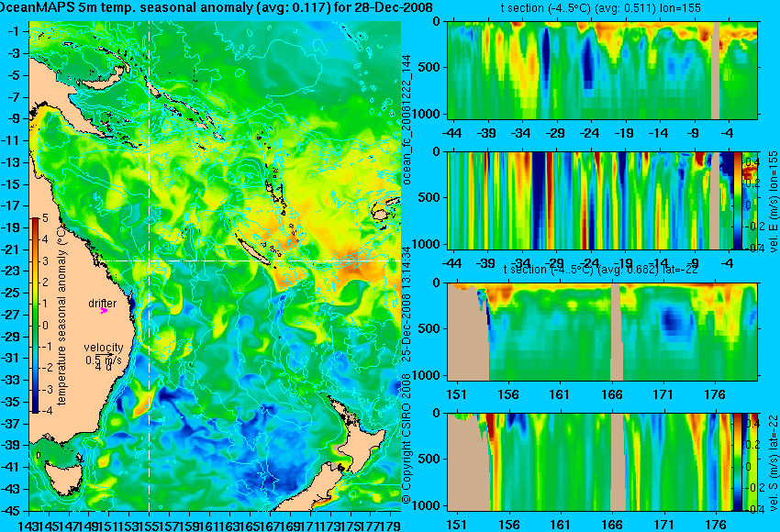Click '500' depth label of vel. S section
780x532 pixels.
(x=430, y=459)
